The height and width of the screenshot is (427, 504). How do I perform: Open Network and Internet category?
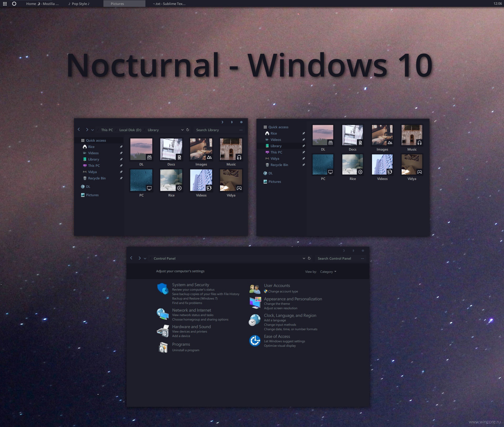[x=191, y=310]
